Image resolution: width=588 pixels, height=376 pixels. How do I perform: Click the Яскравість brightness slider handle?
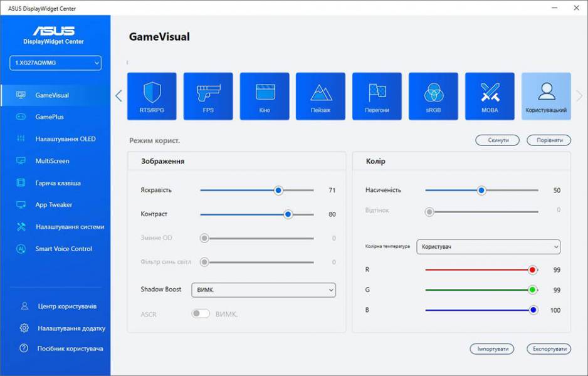pyautogui.click(x=278, y=190)
